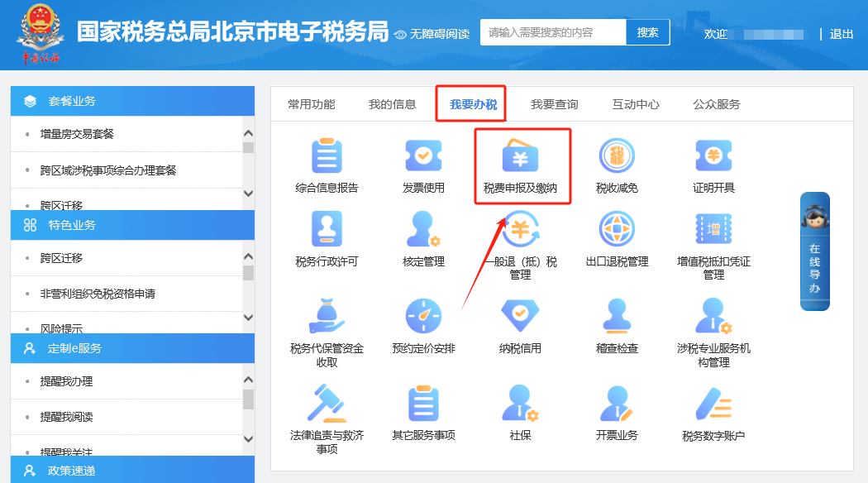This screenshot has width=868, height=483.
Task: Click the 在线导办 assistant widget
Action: [x=815, y=251]
